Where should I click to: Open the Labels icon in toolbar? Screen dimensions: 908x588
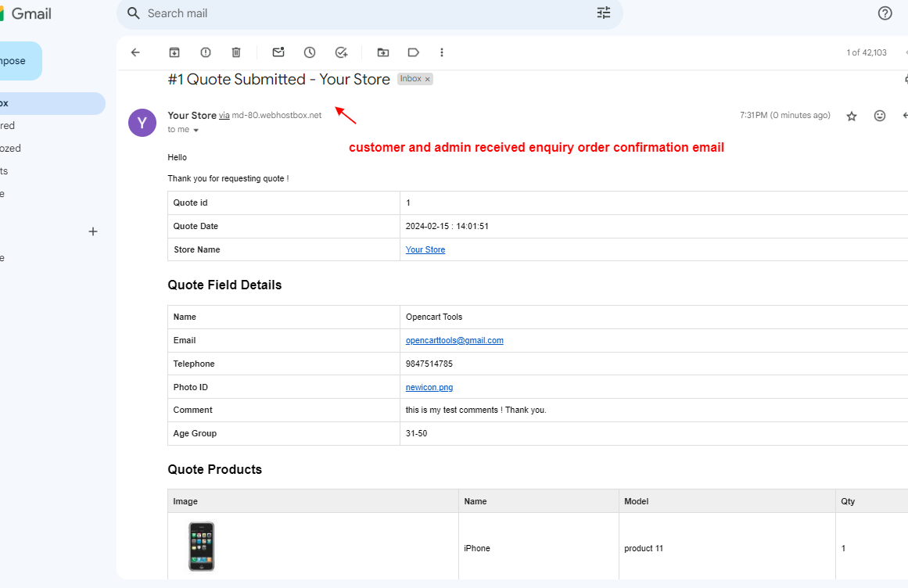click(413, 52)
